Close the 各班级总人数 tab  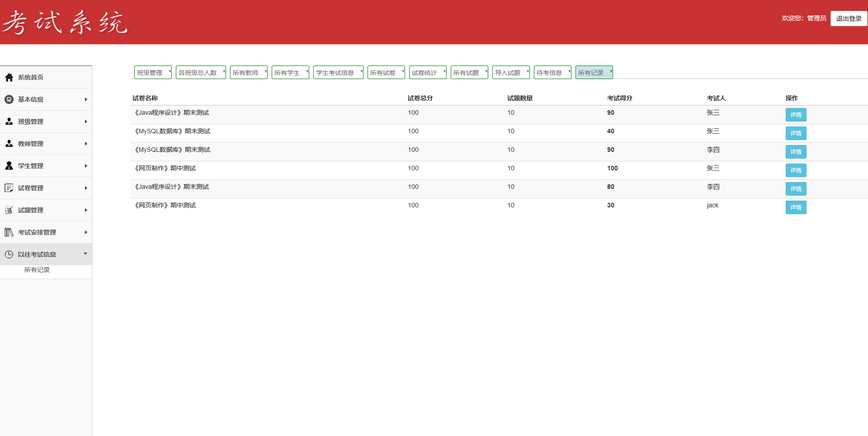pos(224,71)
